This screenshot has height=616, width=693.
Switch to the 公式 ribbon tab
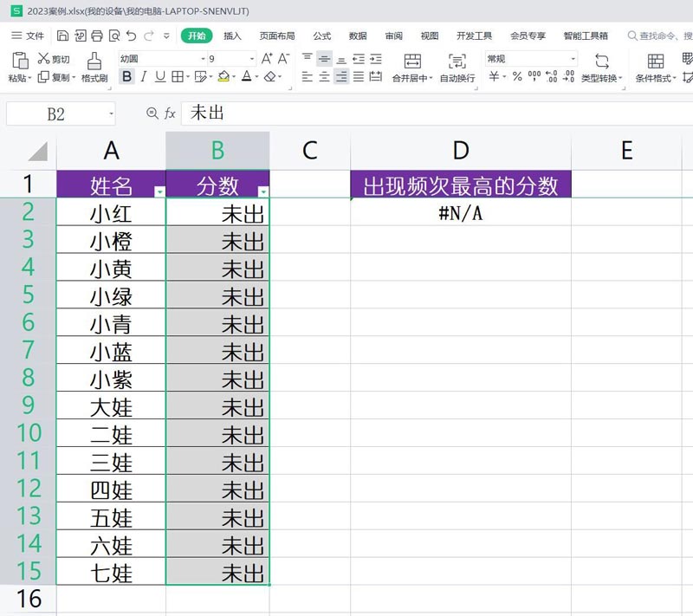point(322,36)
